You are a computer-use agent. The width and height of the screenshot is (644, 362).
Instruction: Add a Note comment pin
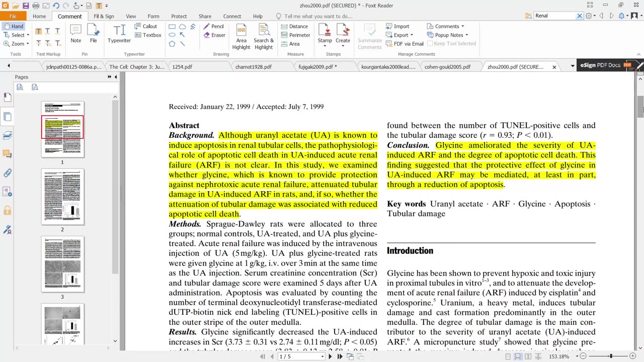coord(75,33)
